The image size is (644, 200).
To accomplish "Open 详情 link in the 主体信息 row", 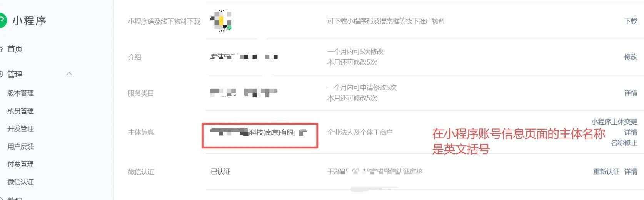I will [631, 133].
